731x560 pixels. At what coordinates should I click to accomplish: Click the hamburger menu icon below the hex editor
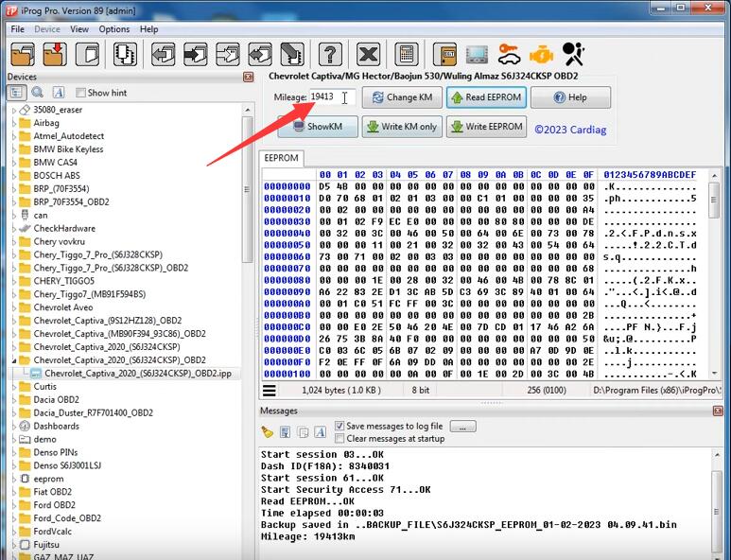(269, 391)
